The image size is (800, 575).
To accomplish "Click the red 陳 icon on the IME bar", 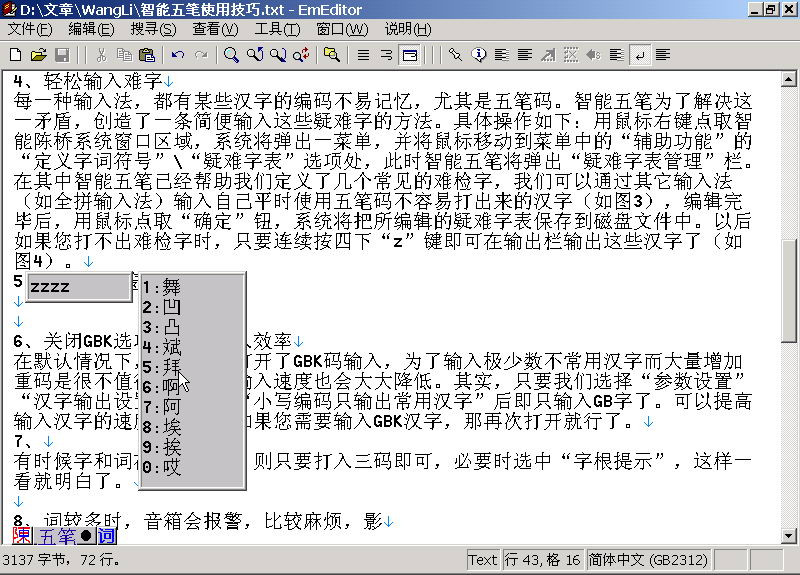I will click(22, 536).
